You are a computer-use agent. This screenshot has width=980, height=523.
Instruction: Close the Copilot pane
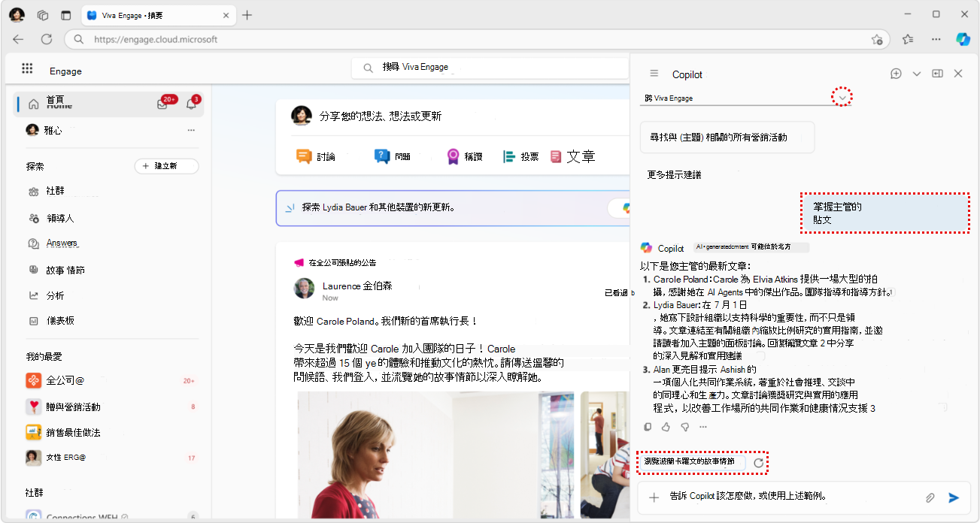pyautogui.click(x=958, y=74)
